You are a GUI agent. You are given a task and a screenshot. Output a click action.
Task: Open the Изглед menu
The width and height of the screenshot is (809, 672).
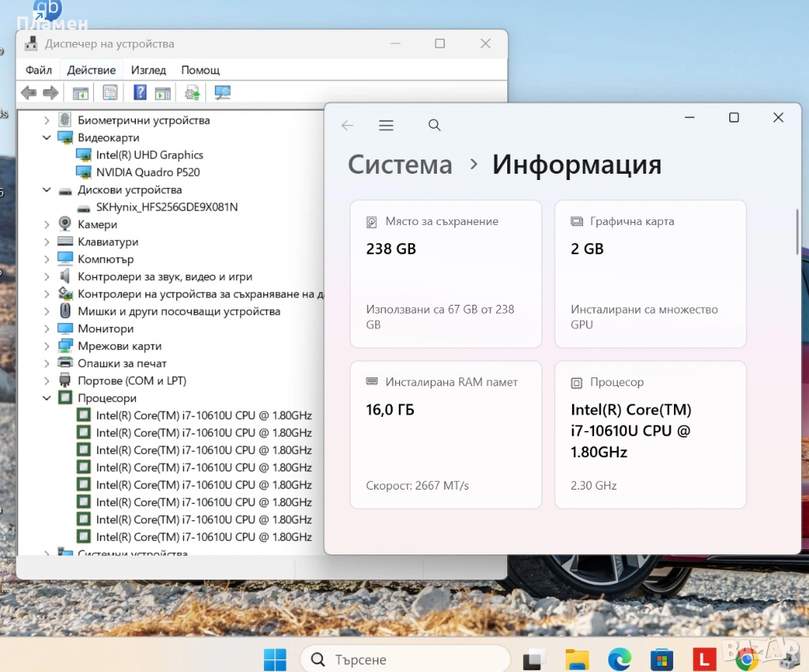click(149, 70)
